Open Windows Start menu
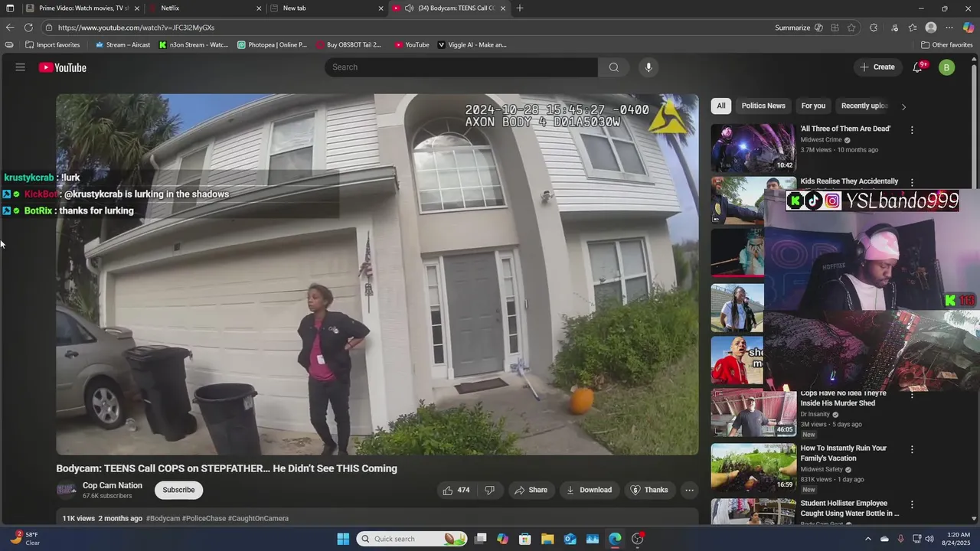This screenshot has height=551, width=980. click(343, 539)
